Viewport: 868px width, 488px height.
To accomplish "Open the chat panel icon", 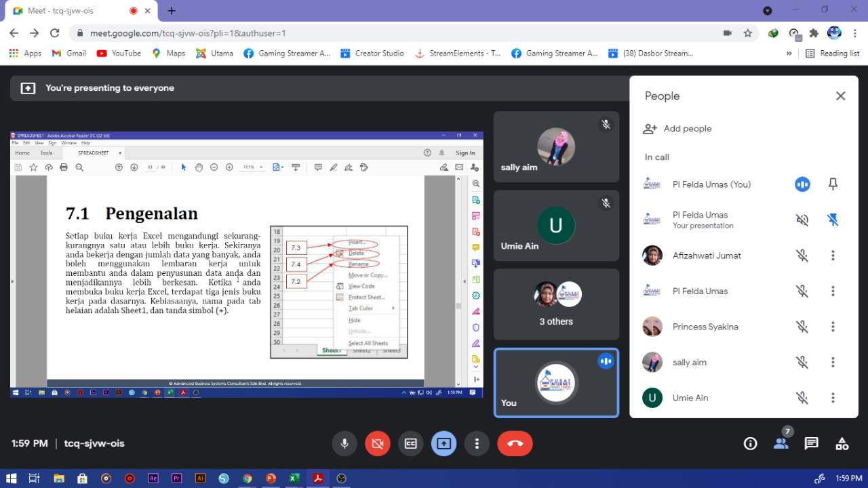I will click(811, 443).
